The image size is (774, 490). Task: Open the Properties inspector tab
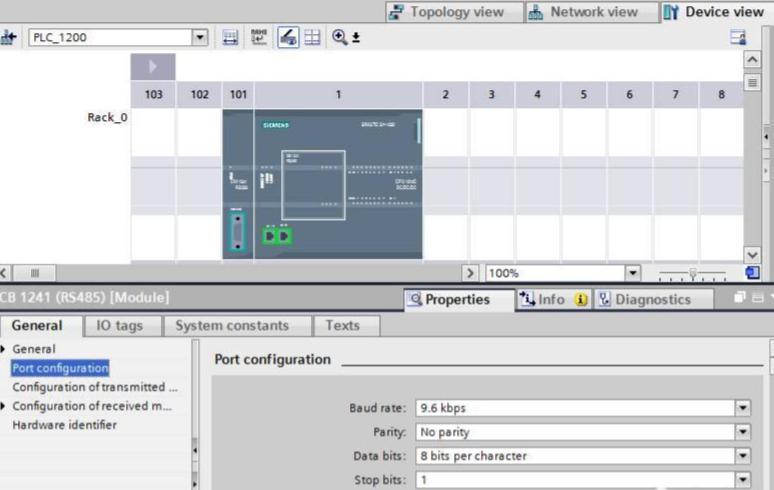[x=458, y=300]
